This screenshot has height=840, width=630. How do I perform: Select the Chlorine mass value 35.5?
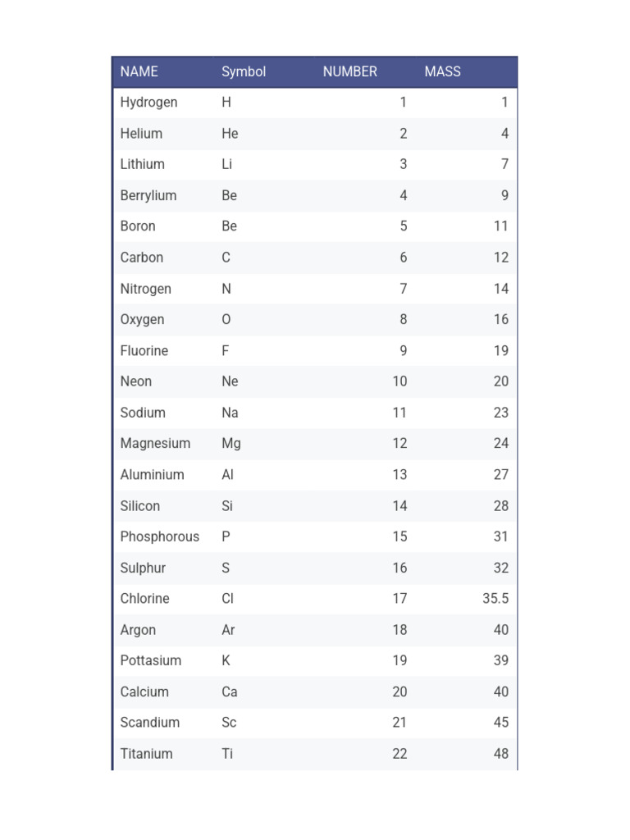click(x=495, y=598)
